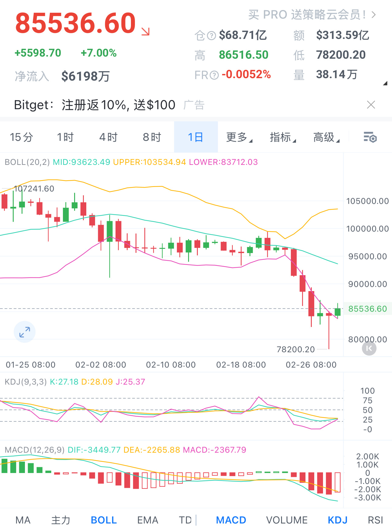Tap the MACD(12,26,9) legend label
Image resolution: width=392 pixels, height=532 pixels.
click(x=35, y=450)
